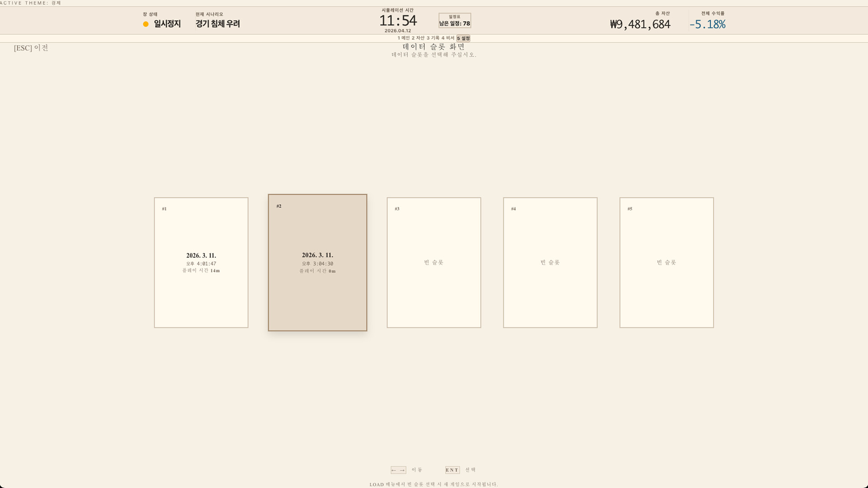Select the empty save slot #5
The height and width of the screenshot is (488, 868).
pos(666,263)
